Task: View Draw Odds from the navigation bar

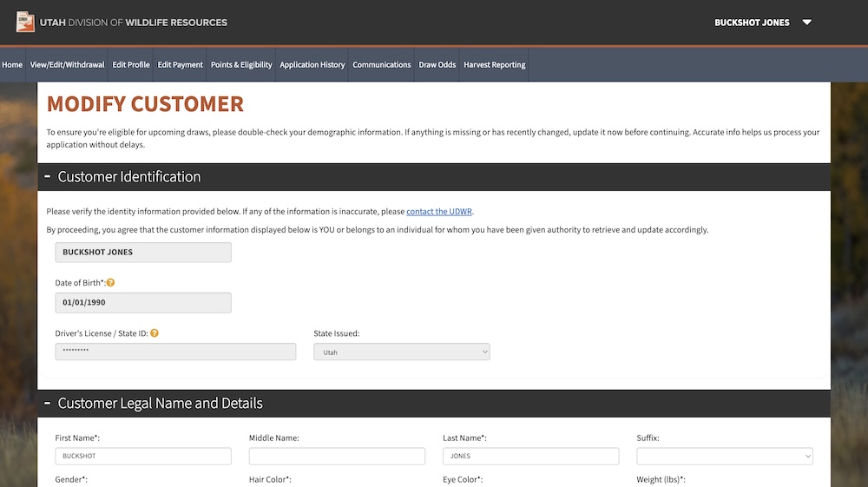Action: 437,65
